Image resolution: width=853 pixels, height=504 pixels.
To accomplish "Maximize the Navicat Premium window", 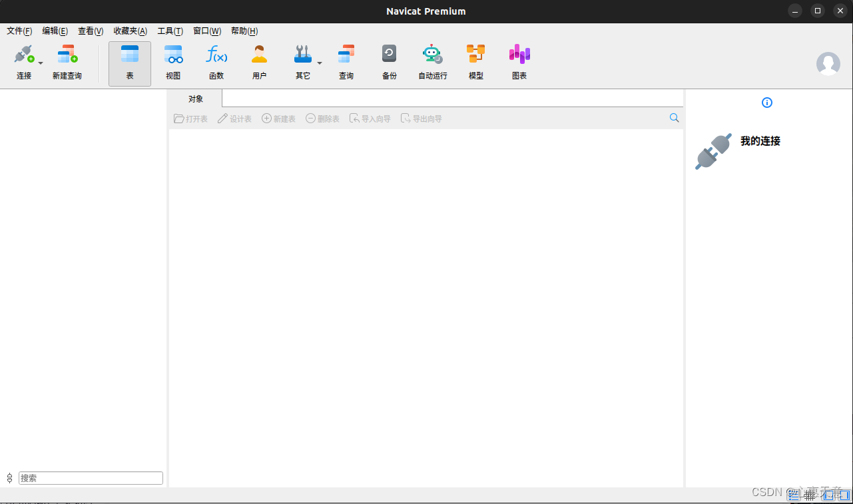I will point(818,11).
